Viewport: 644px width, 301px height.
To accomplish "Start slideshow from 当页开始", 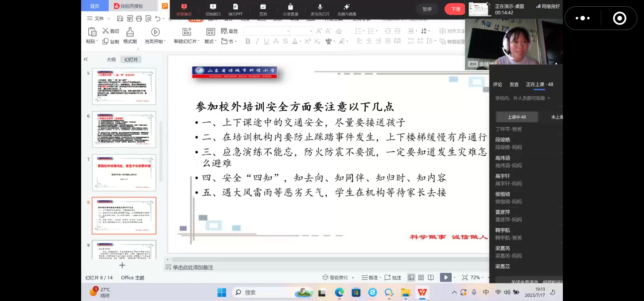I will click(155, 36).
